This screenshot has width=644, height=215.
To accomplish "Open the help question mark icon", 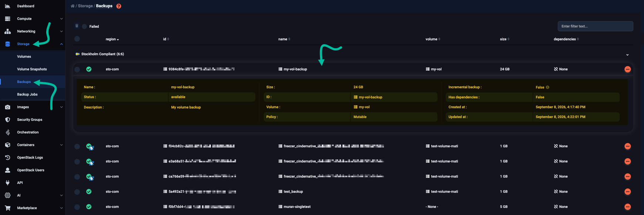I will tap(119, 6).
